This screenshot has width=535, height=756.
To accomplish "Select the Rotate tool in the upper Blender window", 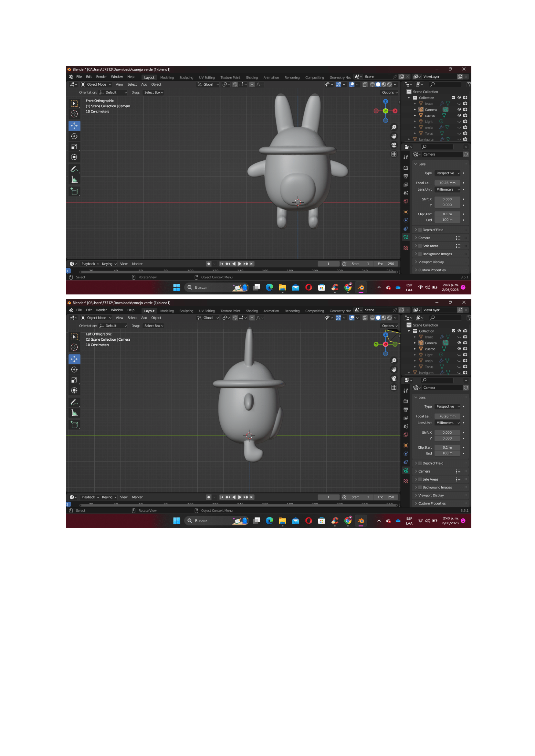I will tap(74, 136).
